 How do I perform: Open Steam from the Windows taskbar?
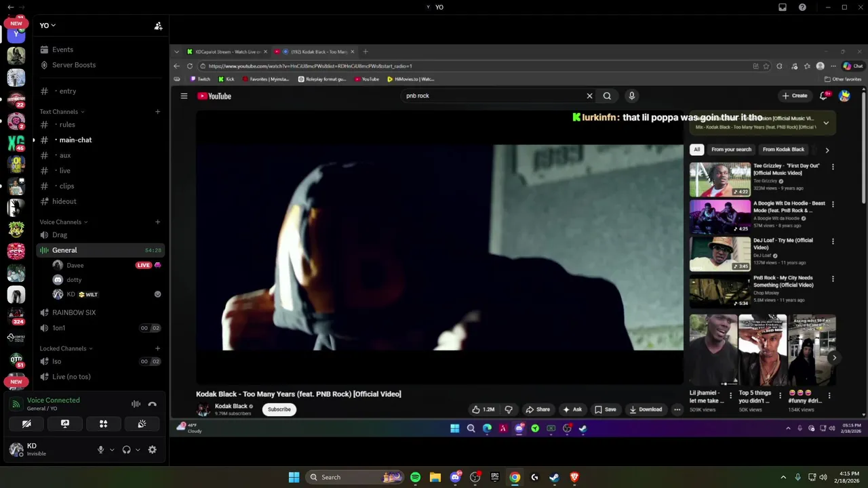554,477
